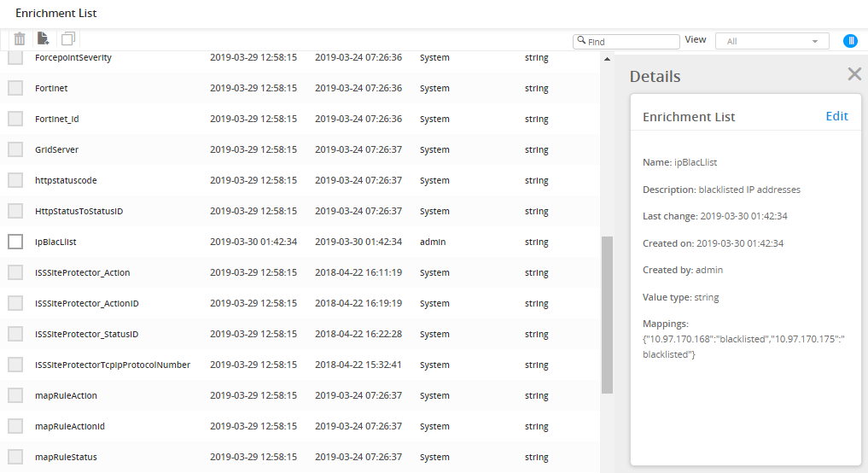Check the Fortinet_Id row checkbox
868x473 pixels.
pyautogui.click(x=15, y=119)
